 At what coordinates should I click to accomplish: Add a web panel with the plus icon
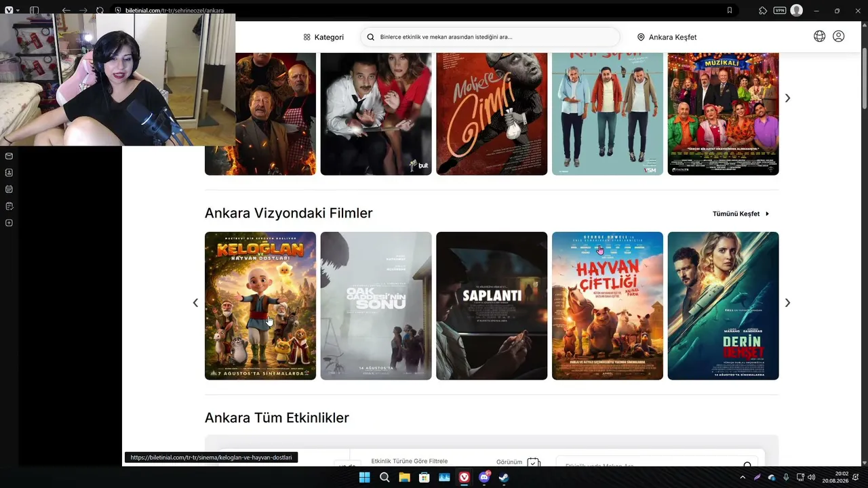(x=9, y=223)
